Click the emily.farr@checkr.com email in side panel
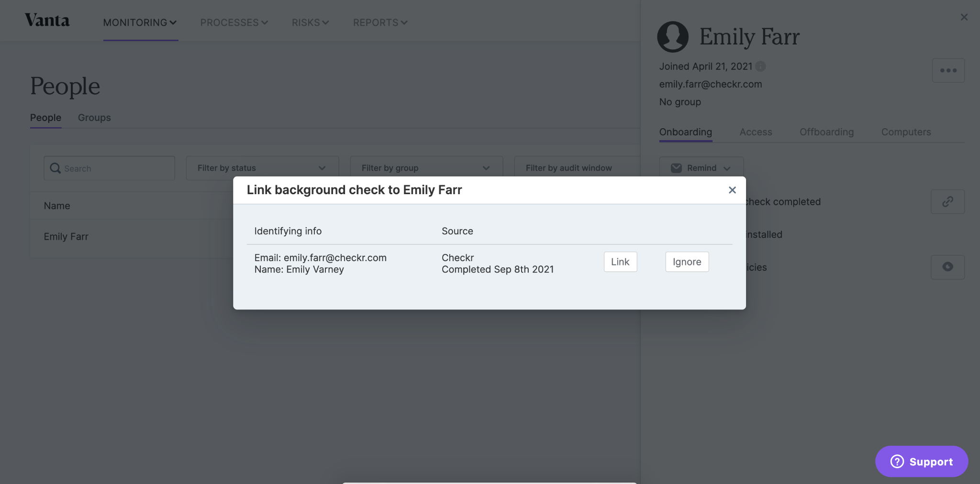 pyautogui.click(x=710, y=84)
